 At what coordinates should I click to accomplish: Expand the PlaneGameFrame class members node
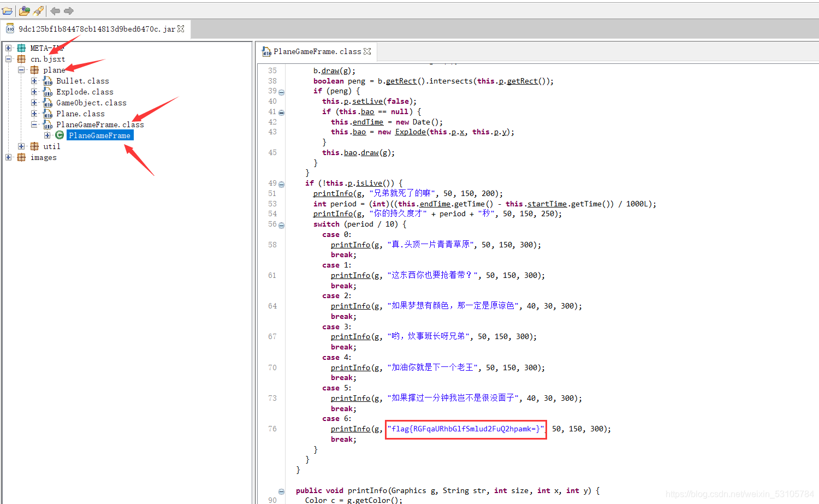[x=48, y=135]
